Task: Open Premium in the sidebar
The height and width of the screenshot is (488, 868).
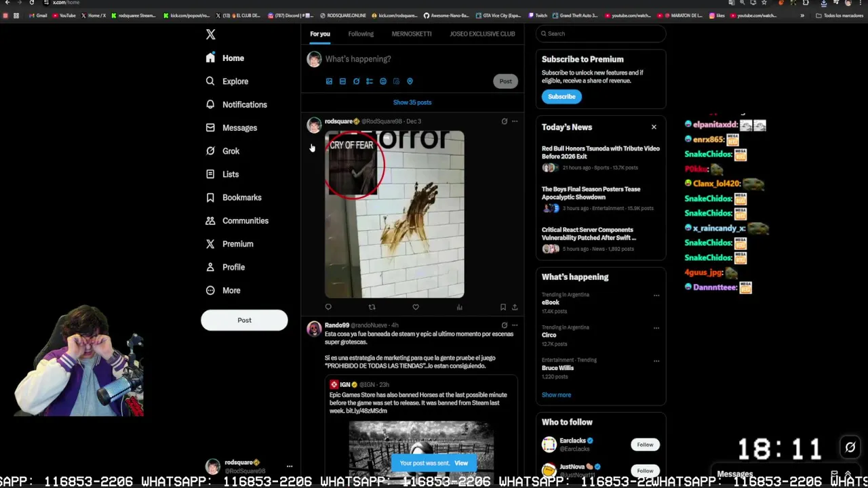Action: coord(229,244)
